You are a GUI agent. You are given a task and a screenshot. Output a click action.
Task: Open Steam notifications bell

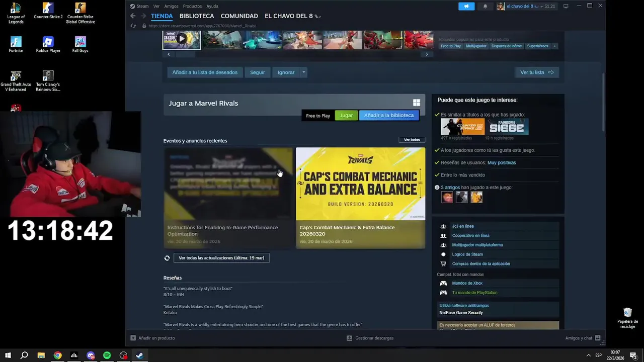tap(485, 6)
